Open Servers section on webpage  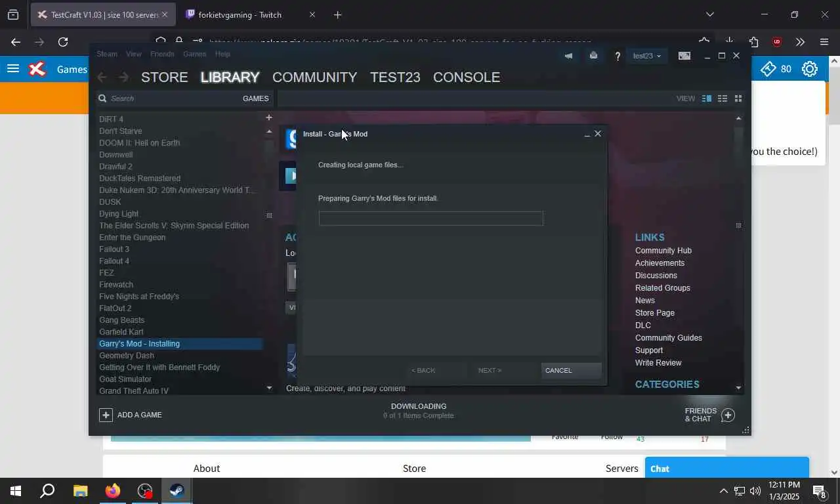621,469
